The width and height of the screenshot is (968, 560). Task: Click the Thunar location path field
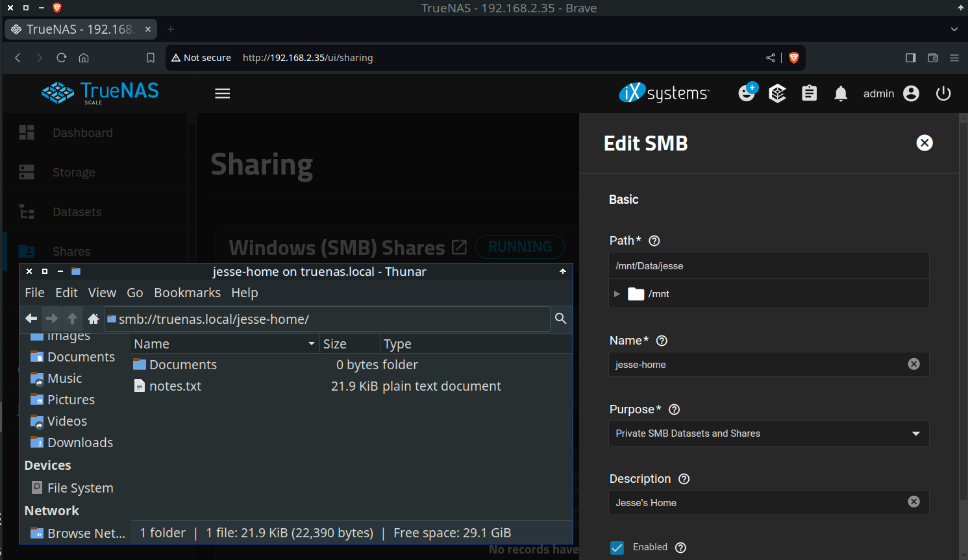(327, 319)
